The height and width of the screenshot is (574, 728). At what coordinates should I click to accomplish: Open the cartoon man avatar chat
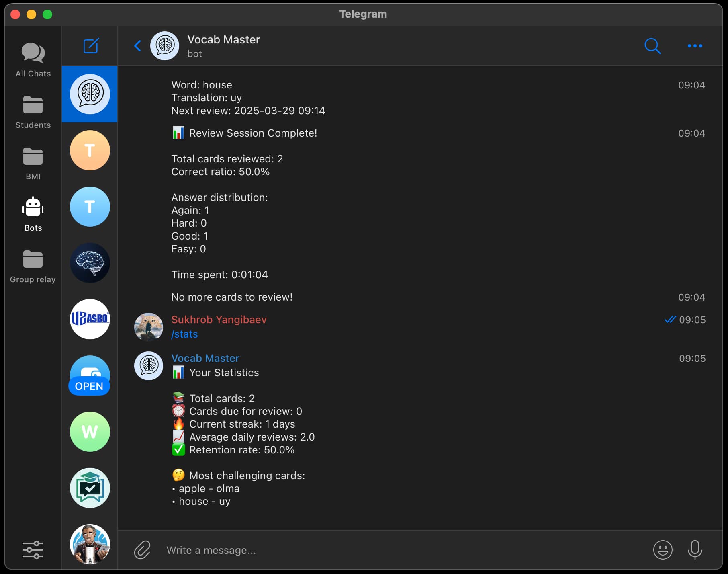coord(90,544)
